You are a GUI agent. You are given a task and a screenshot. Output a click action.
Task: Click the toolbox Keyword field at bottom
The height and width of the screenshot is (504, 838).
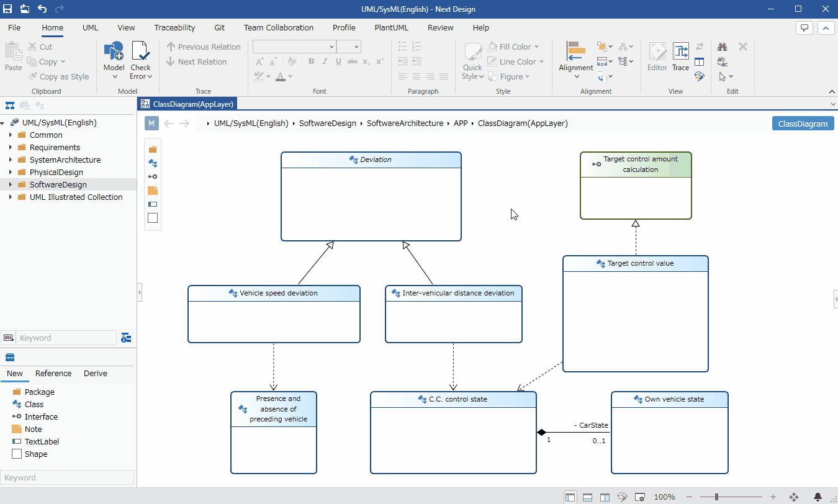coord(67,477)
